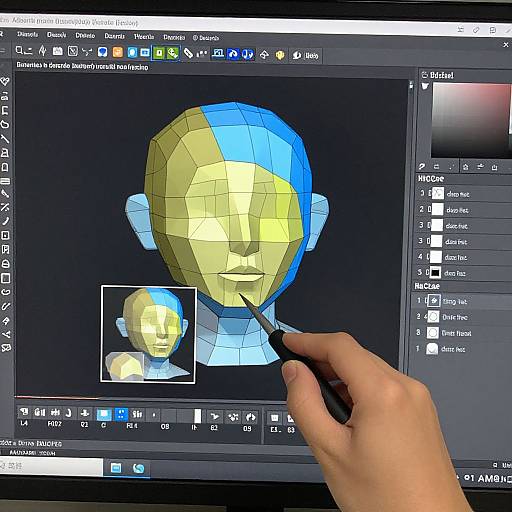Click the blue laptop monitor icon in toolbar
The width and height of the screenshot is (512, 512).
(218, 53)
